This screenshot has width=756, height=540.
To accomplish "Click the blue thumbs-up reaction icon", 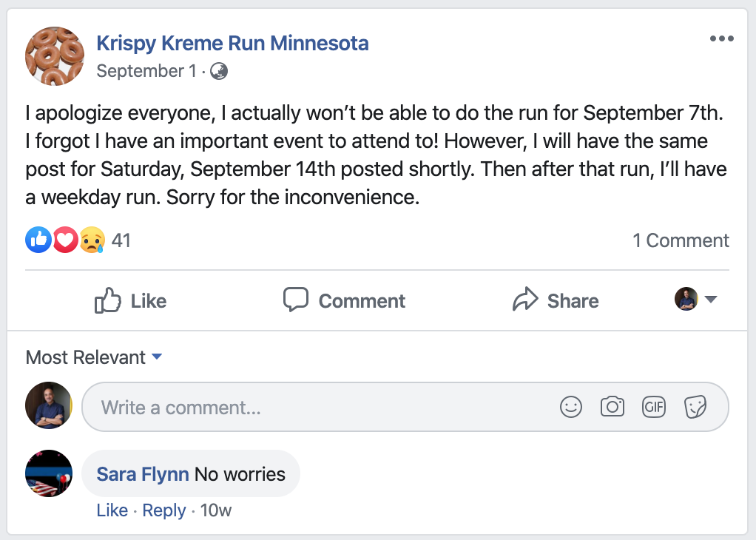I will pos(38,240).
